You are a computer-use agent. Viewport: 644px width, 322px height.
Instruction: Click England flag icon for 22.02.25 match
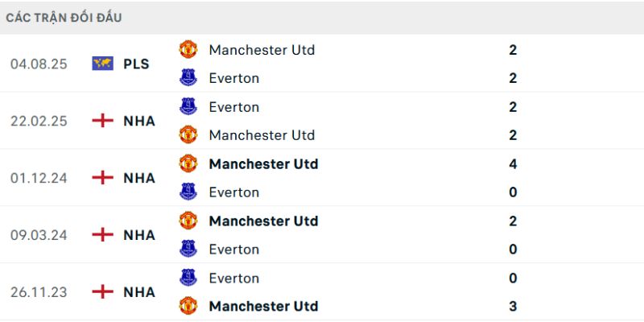[x=102, y=121]
